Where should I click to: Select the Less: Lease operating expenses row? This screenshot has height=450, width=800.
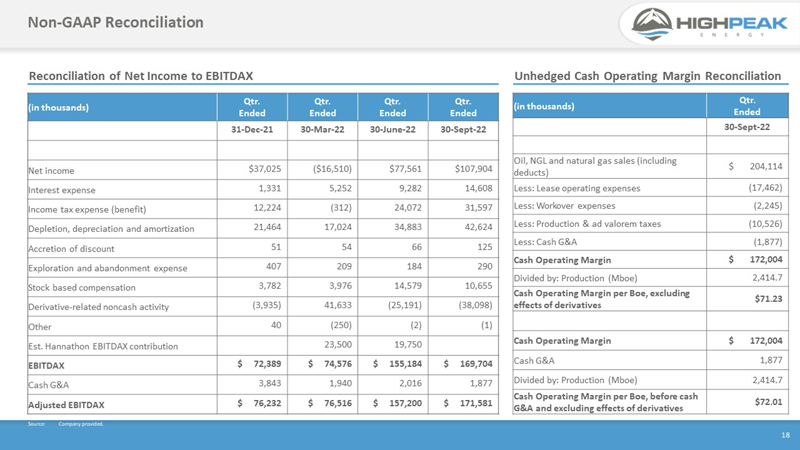point(651,188)
